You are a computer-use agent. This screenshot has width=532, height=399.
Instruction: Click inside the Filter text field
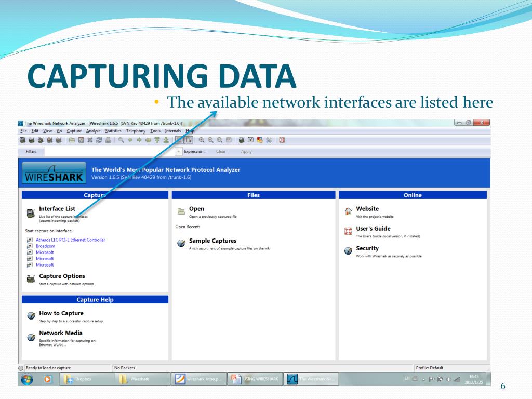click(110, 152)
